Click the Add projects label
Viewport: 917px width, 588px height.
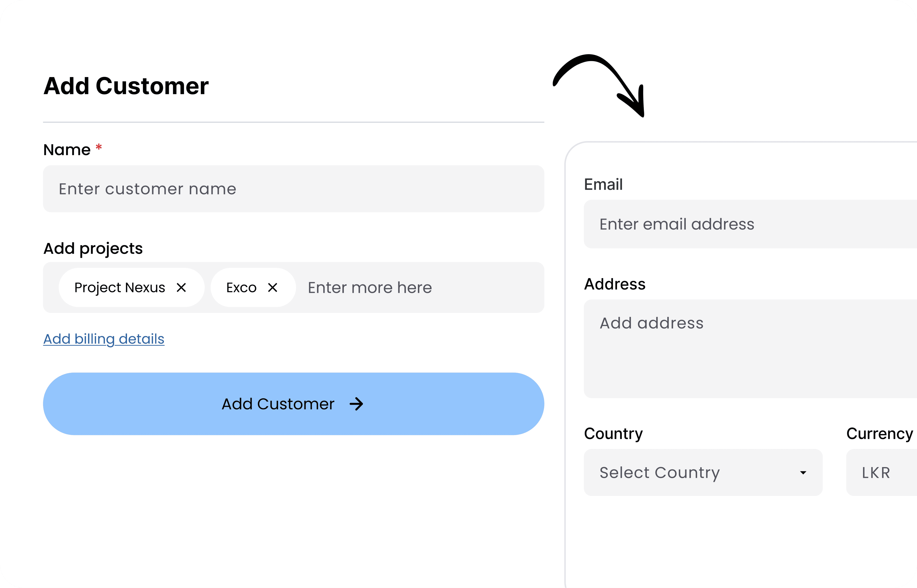(93, 249)
